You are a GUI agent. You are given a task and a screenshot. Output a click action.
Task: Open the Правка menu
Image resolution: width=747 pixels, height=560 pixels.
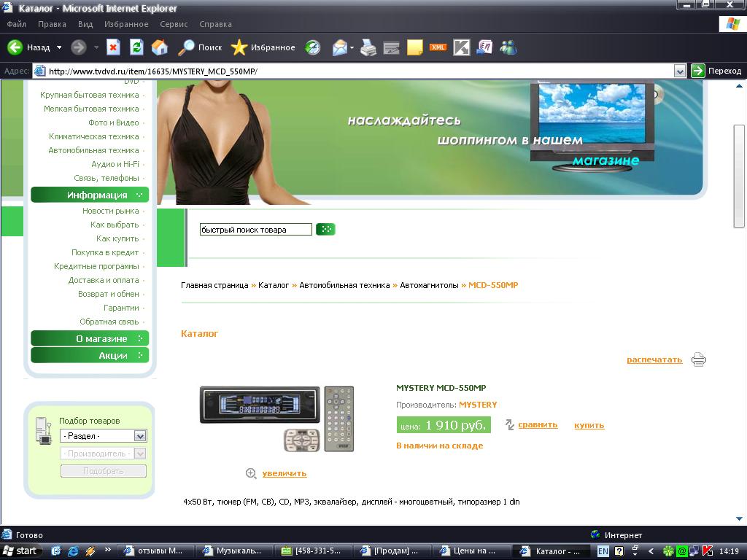tap(52, 24)
